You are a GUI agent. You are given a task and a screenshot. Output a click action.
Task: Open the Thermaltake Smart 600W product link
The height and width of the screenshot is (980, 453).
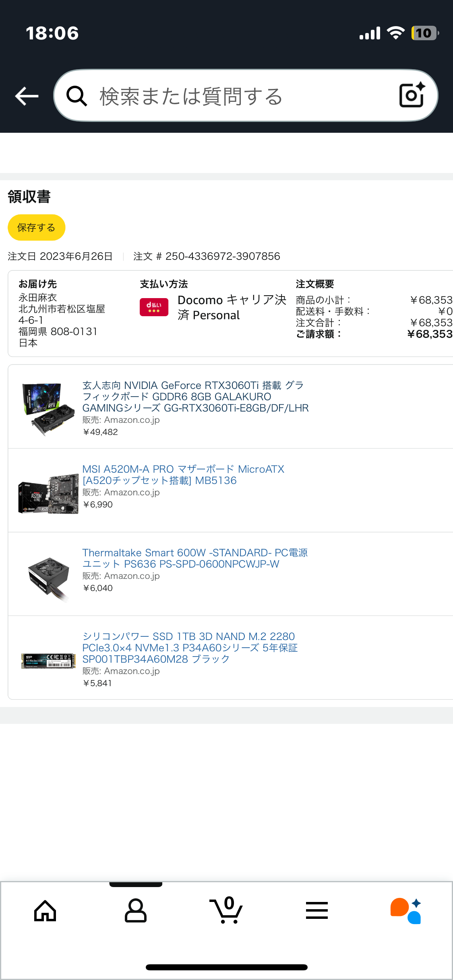(195, 558)
